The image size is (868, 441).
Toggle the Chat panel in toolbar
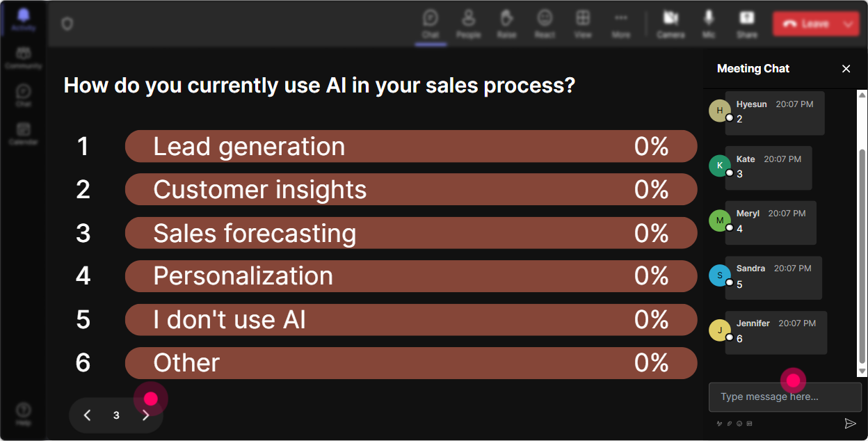click(x=431, y=24)
